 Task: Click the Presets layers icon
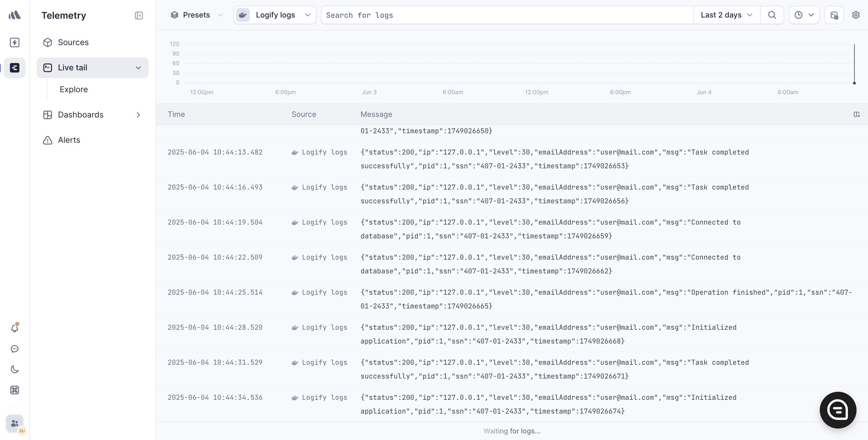[174, 15]
